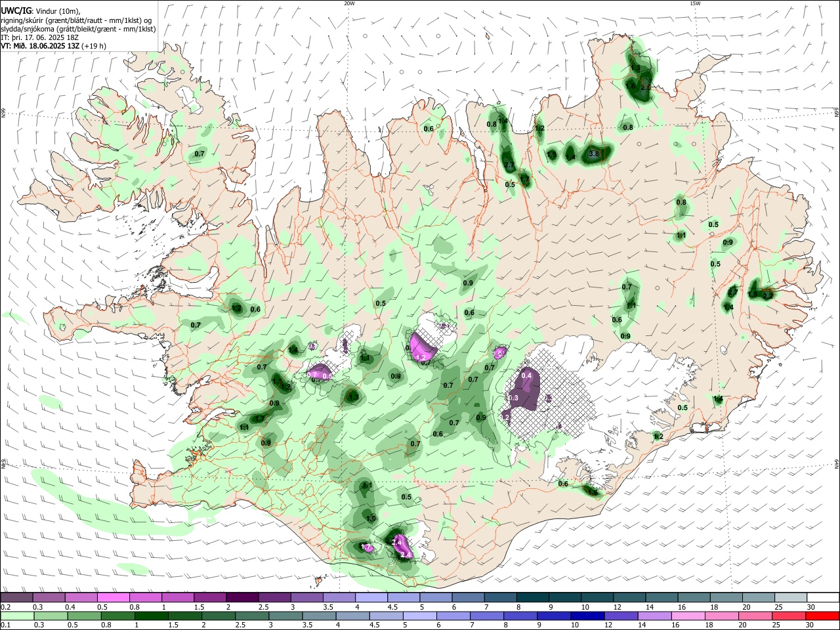840x630 pixels.
Task: Click the '1.5' label on the snow scale
Action: 198,606
